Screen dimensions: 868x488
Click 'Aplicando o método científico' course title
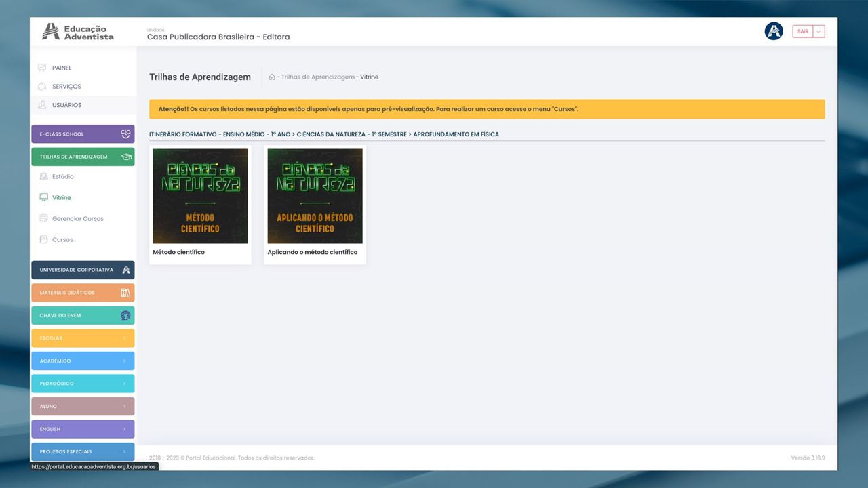pyautogui.click(x=312, y=252)
